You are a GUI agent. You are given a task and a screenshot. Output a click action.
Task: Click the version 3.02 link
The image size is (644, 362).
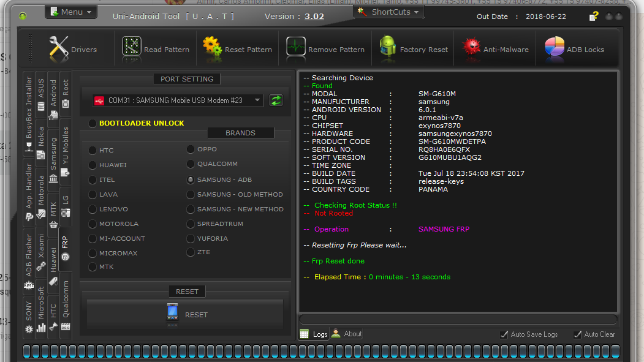coord(314,17)
